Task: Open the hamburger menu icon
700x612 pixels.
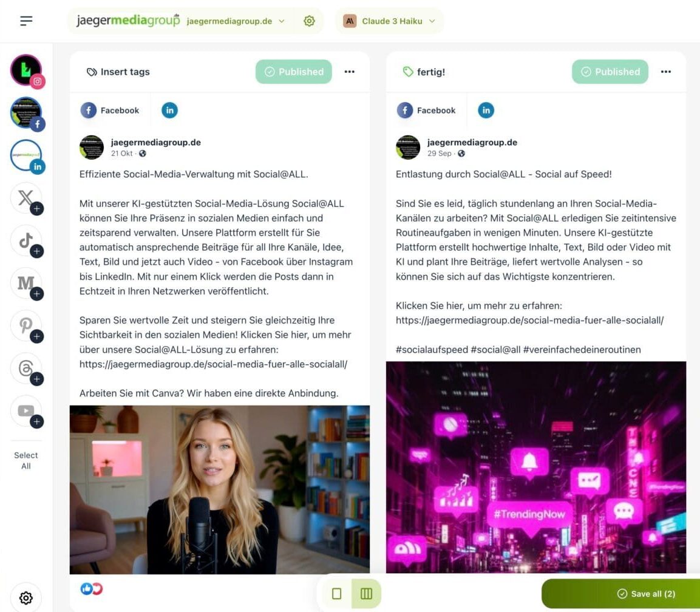Action: click(x=26, y=21)
